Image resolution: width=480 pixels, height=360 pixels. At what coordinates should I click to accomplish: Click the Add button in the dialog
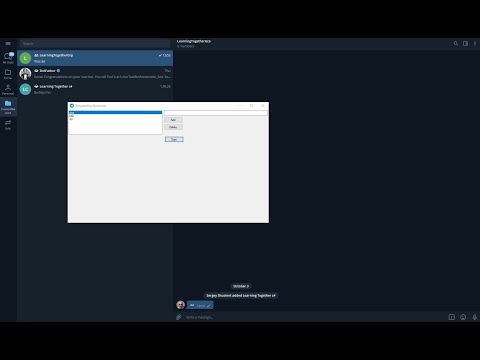pos(173,120)
